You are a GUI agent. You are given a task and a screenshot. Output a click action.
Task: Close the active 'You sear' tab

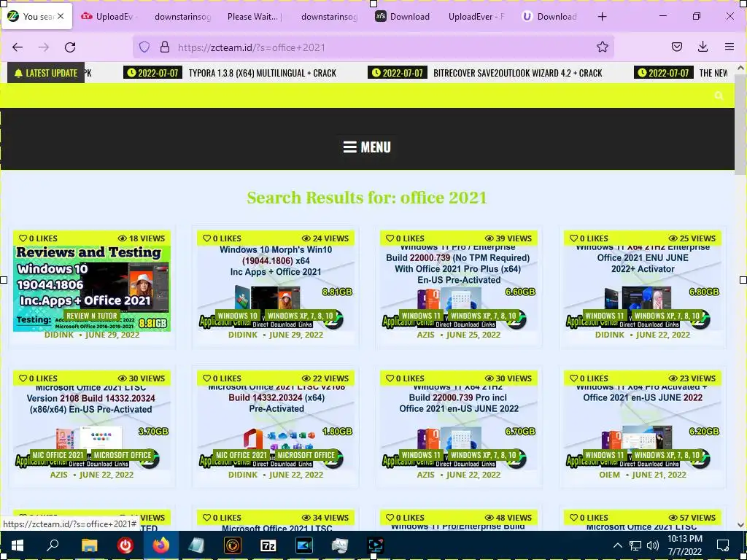61,16
